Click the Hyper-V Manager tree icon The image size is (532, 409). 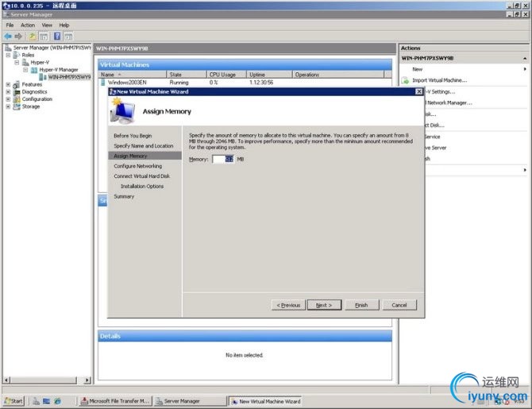click(34, 70)
